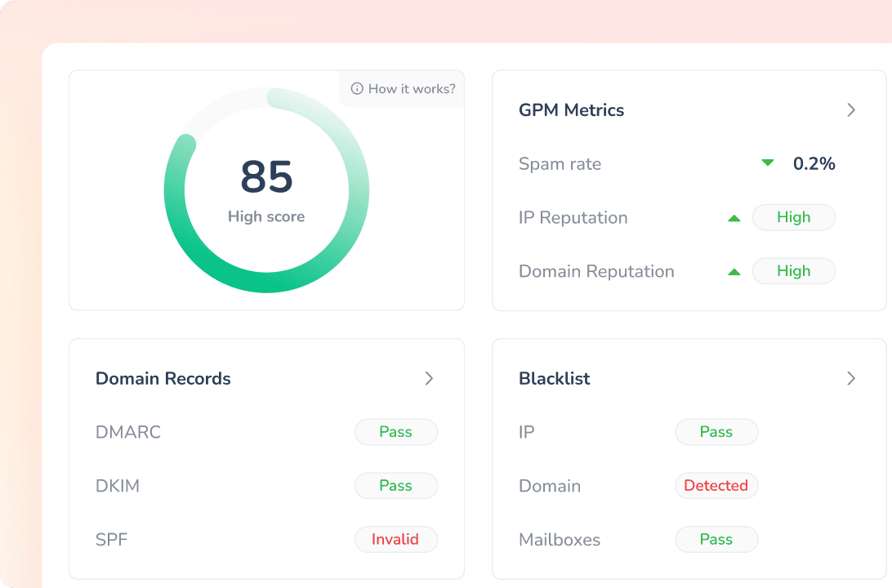The height and width of the screenshot is (588, 892).
Task: Click the 85 High score value
Action: (x=267, y=176)
